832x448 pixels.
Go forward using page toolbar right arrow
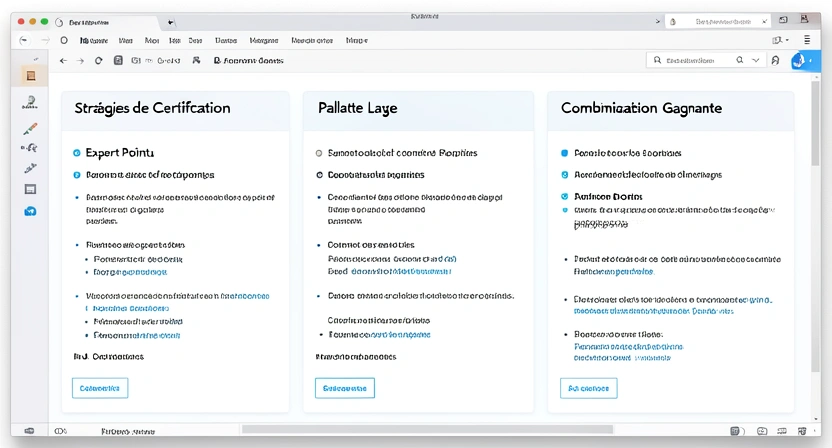(81, 61)
